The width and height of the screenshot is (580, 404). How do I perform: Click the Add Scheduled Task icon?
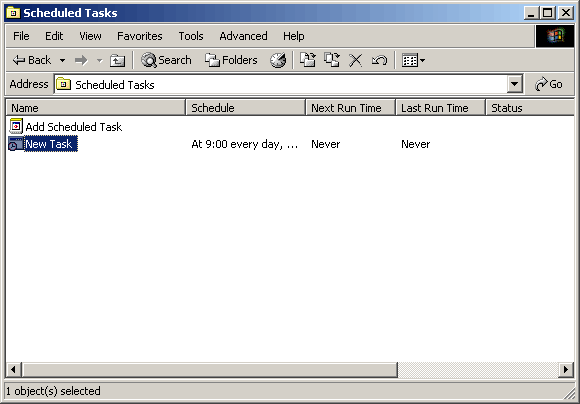(x=16, y=126)
